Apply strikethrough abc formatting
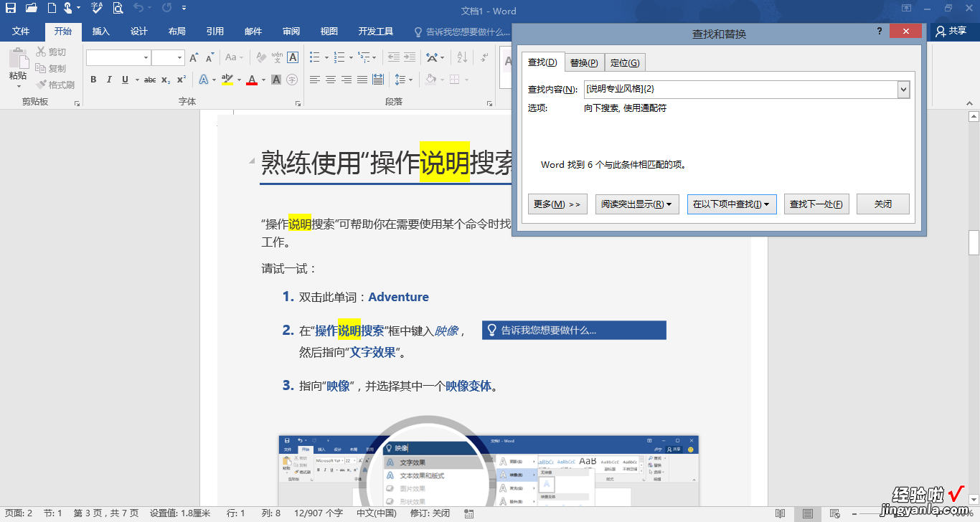This screenshot has width=980, height=522. 150,80
